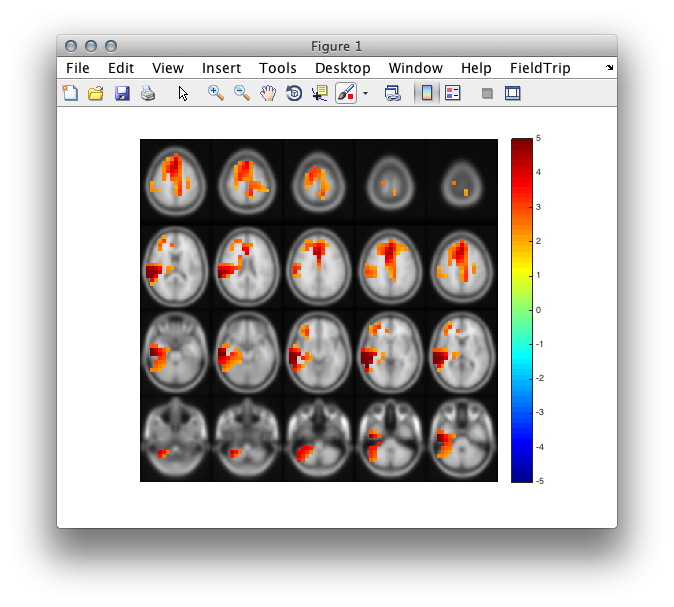Click the brain slice montage image
Screen dimensions: 674x607
(319, 310)
